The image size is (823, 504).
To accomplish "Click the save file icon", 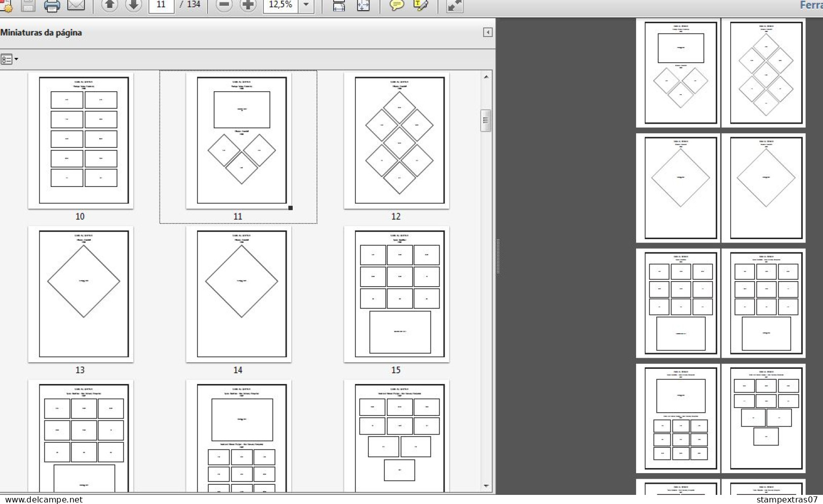I will point(28,6).
